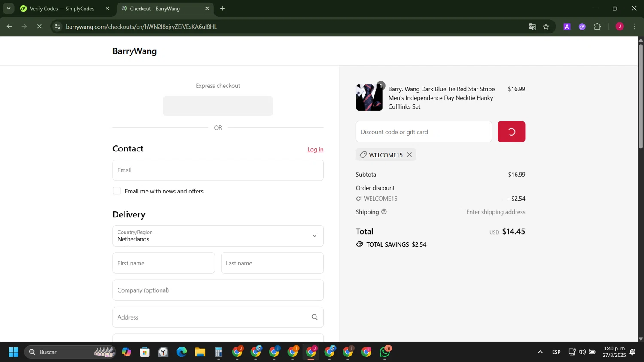The height and width of the screenshot is (362, 644).
Task: Click the address bar URL
Action: (141, 27)
